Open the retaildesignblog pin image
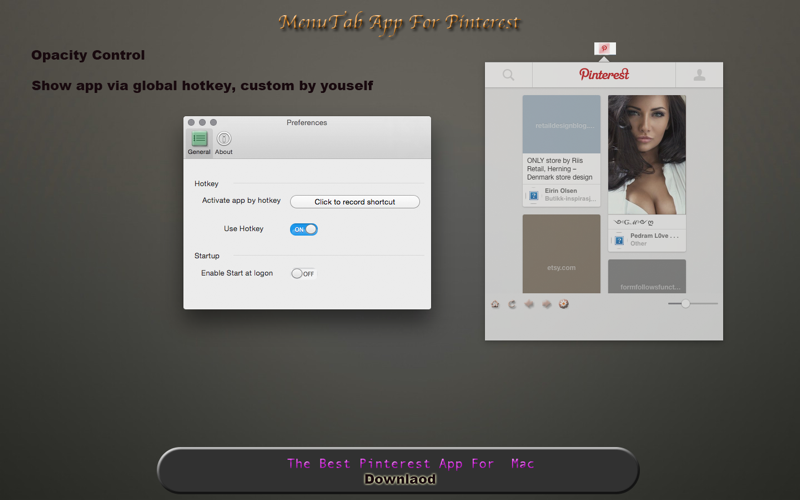 561,124
